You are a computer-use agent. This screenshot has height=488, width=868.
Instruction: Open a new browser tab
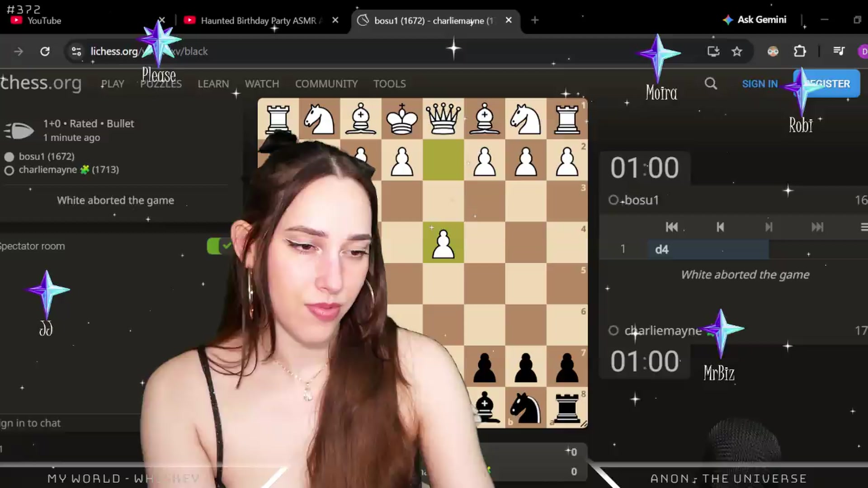tap(535, 20)
